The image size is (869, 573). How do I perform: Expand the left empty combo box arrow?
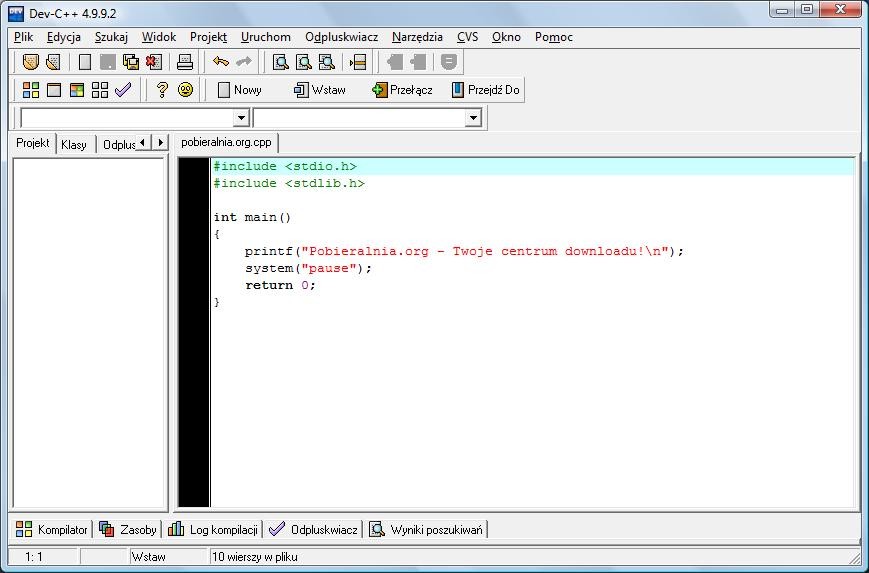pyautogui.click(x=241, y=117)
